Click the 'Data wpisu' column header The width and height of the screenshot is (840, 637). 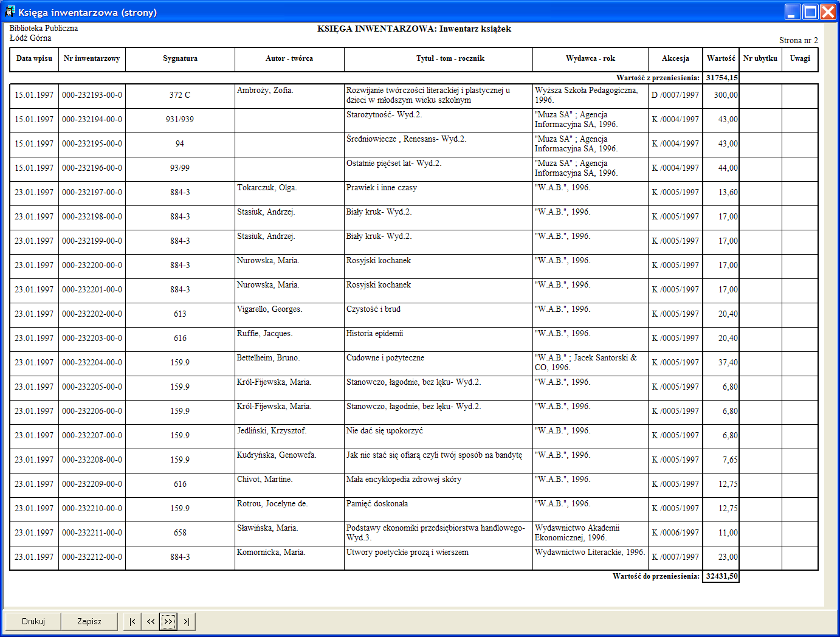[34, 59]
